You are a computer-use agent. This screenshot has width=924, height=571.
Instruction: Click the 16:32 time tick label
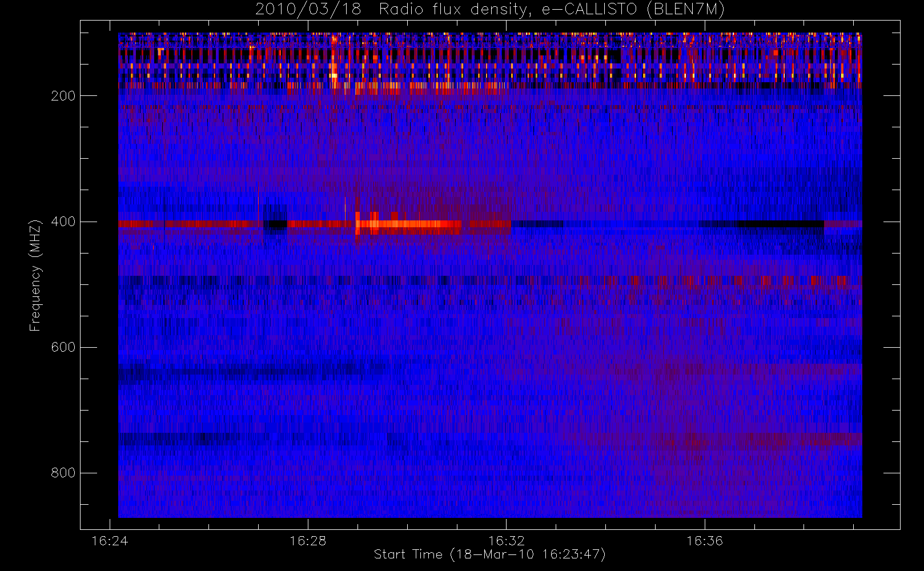click(506, 541)
